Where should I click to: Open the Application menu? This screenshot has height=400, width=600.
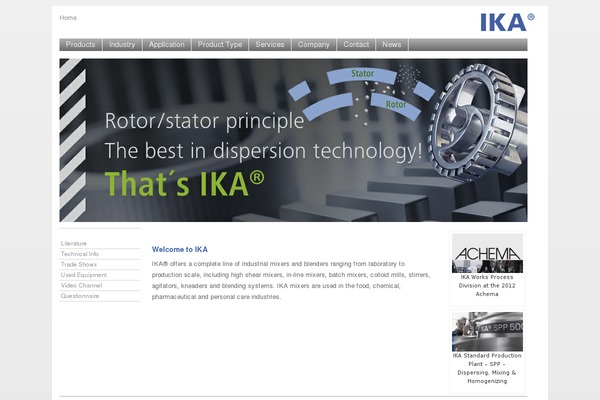(166, 44)
